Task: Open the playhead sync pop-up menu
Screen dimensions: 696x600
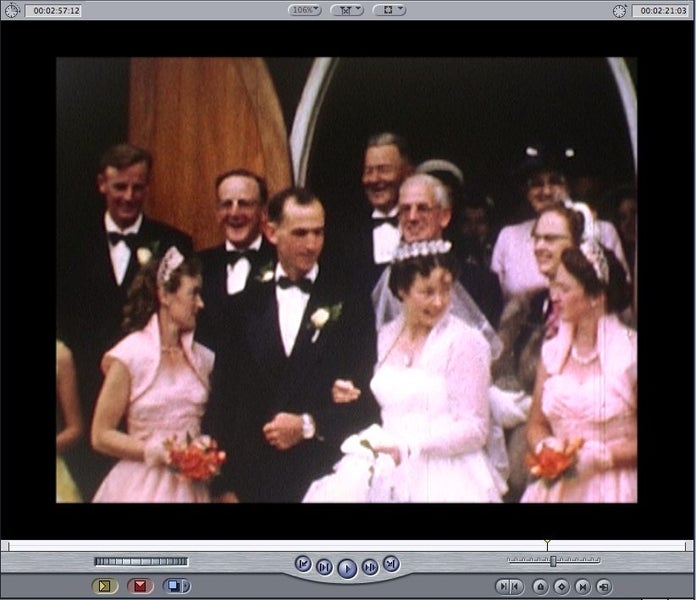Action: pyautogui.click(x=347, y=10)
